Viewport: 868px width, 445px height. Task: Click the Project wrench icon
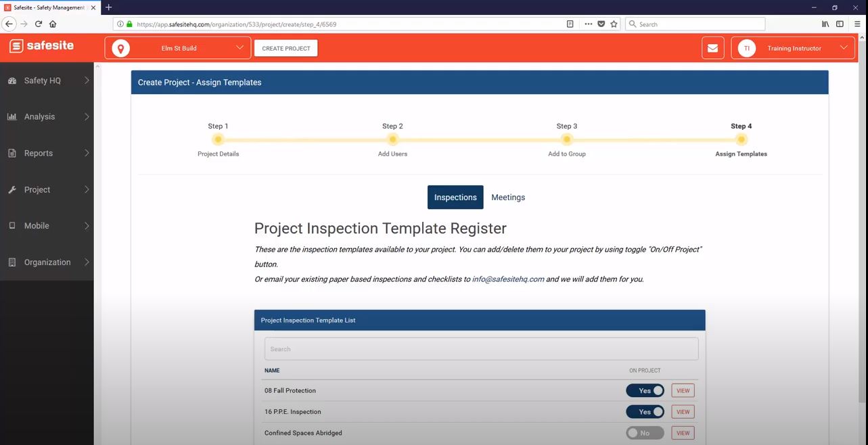[12, 189]
